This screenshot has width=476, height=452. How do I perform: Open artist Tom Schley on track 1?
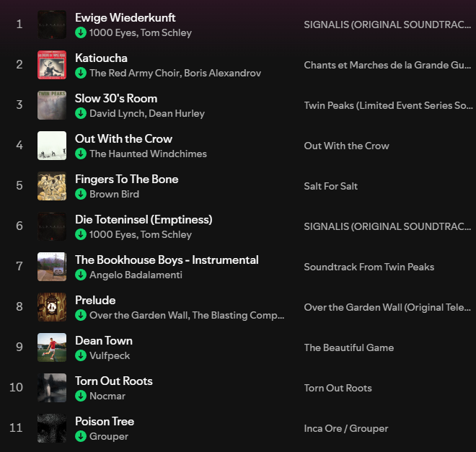pyautogui.click(x=166, y=32)
